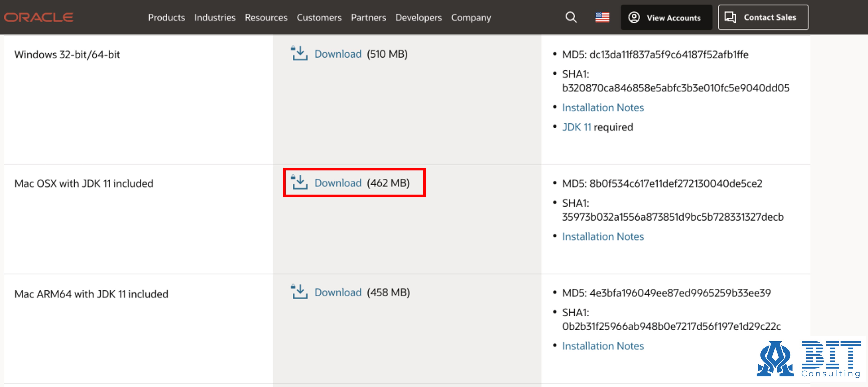Viewport: 868px width, 387px height.
Task: Download the Mac OSX 462 MB package link
Action: pos(338,183)
